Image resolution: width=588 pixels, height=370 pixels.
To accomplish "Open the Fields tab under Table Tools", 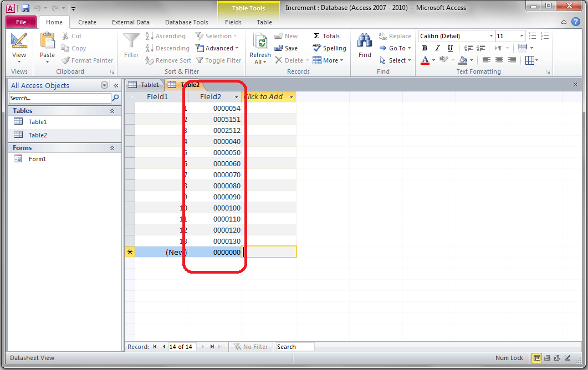I will 233,22.
